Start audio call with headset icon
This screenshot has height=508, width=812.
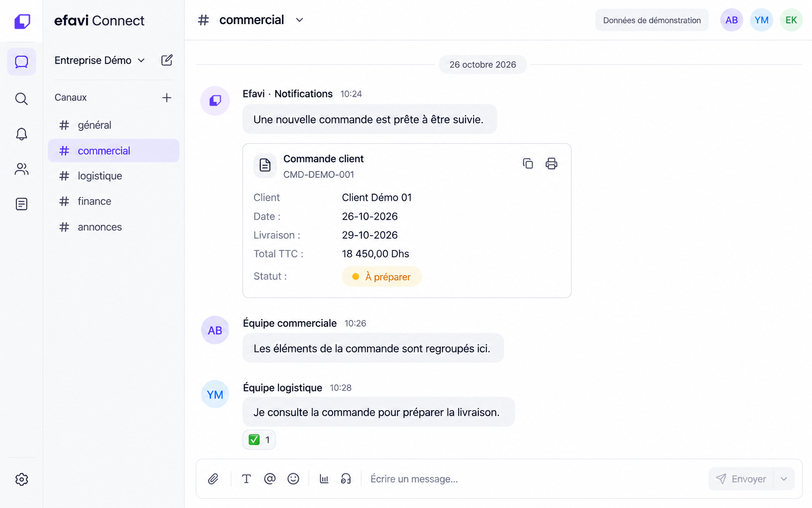[346, 479]
